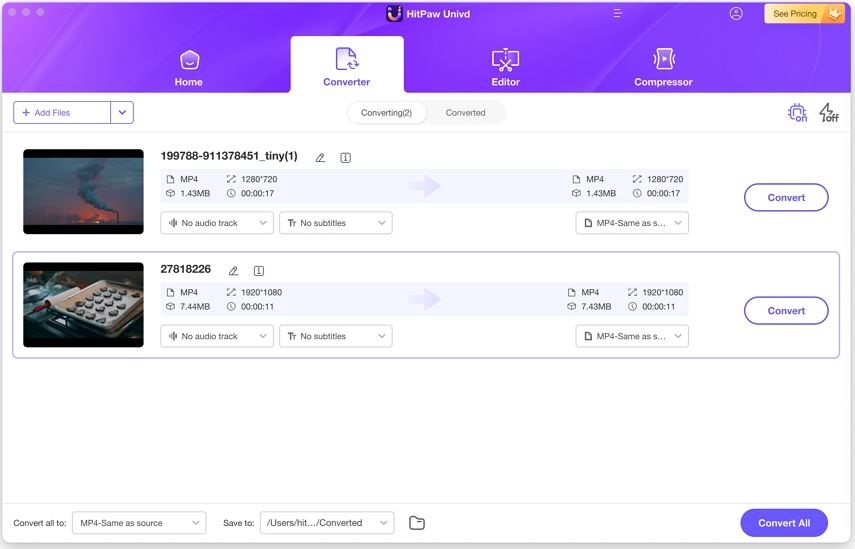Click the Convert All button

(x=784, y=523)
